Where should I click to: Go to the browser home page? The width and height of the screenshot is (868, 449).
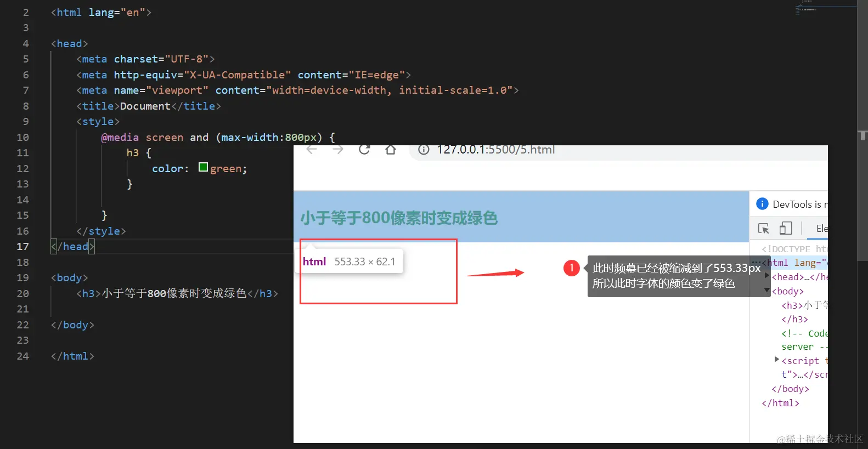(x=391, y=149)
